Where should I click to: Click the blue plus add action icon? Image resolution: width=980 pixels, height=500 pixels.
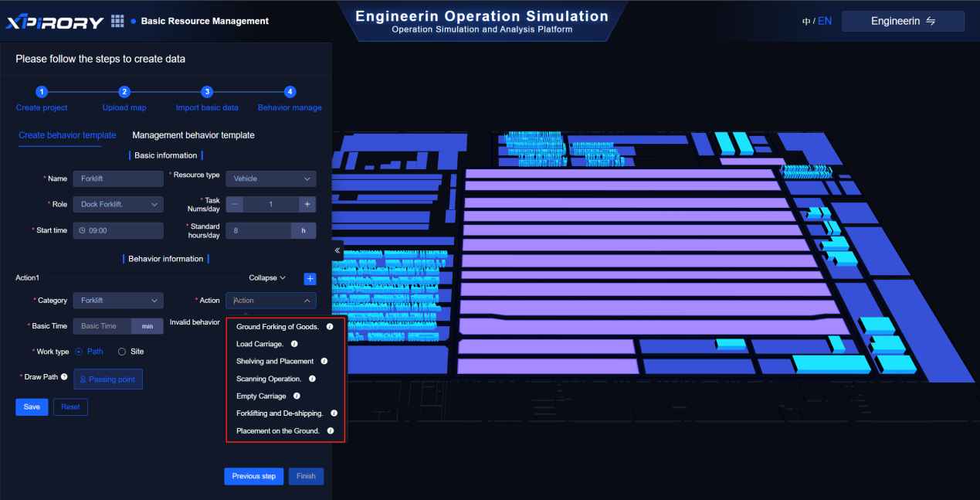click(x=310, y=278)
